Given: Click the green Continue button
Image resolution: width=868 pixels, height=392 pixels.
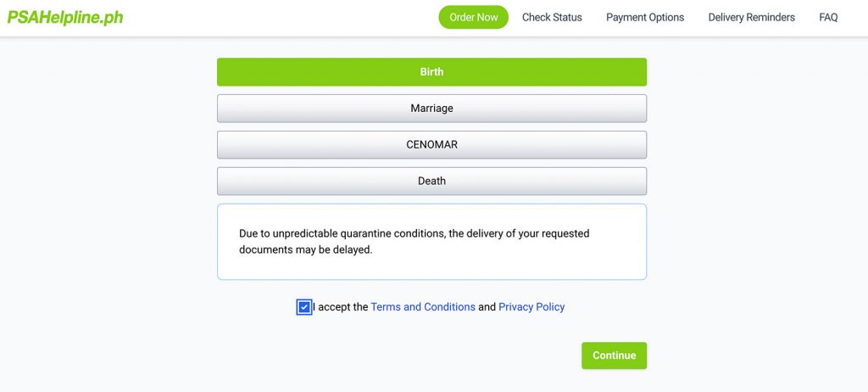Looking at the screenshot, I should (x=614, y=356).
